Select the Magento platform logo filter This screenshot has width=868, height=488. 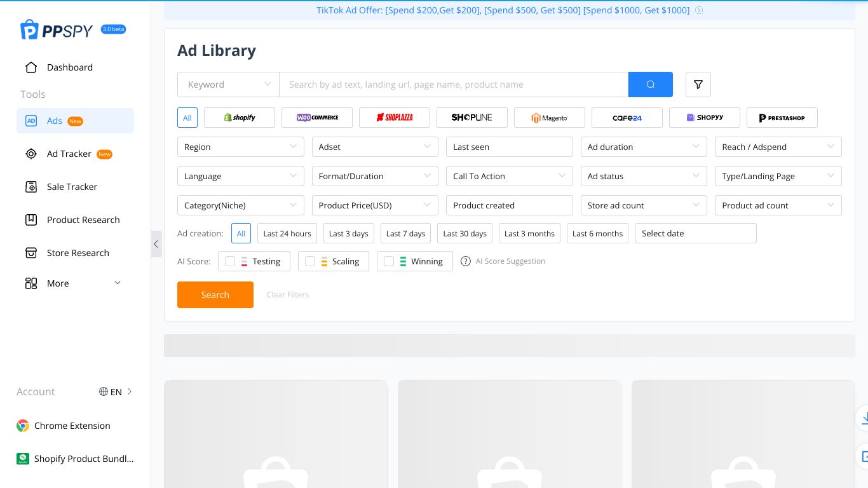tap(550, 118)
